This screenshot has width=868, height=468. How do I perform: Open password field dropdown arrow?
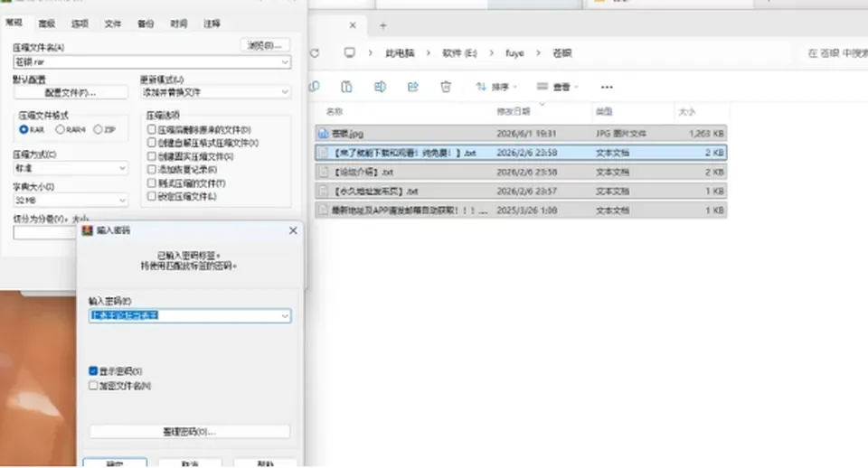[285, 316]
